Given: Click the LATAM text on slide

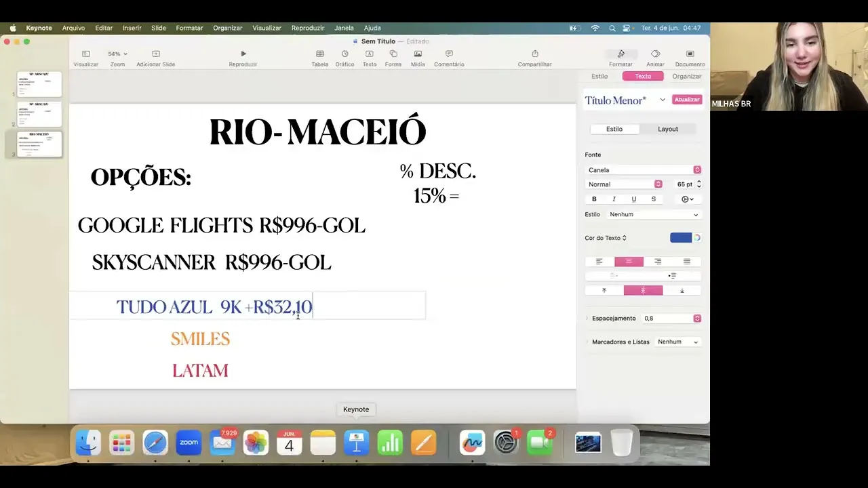Looking at the screenshot, I should (x=200, y=371).
